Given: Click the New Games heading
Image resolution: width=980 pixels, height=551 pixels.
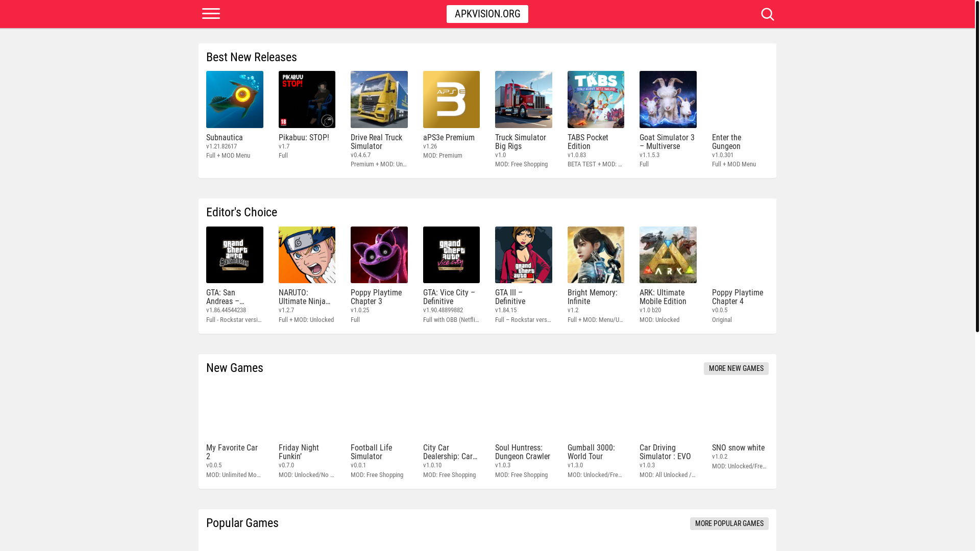Looking at the screenshot, I should 234,368.
